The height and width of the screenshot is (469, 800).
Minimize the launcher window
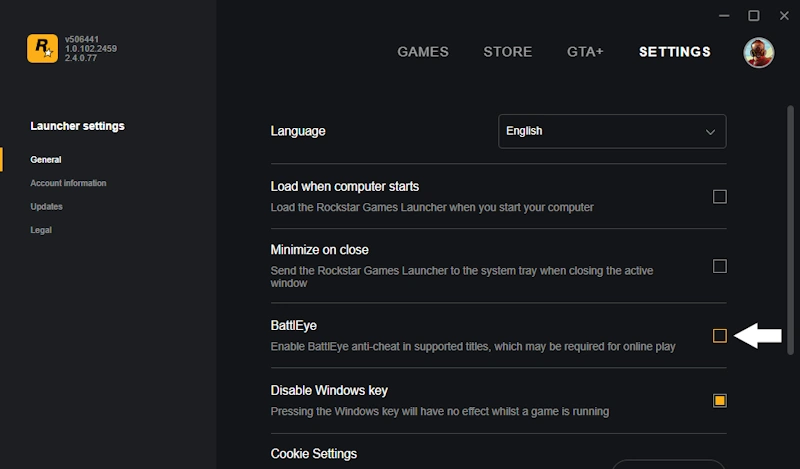(x=724, y=16)
